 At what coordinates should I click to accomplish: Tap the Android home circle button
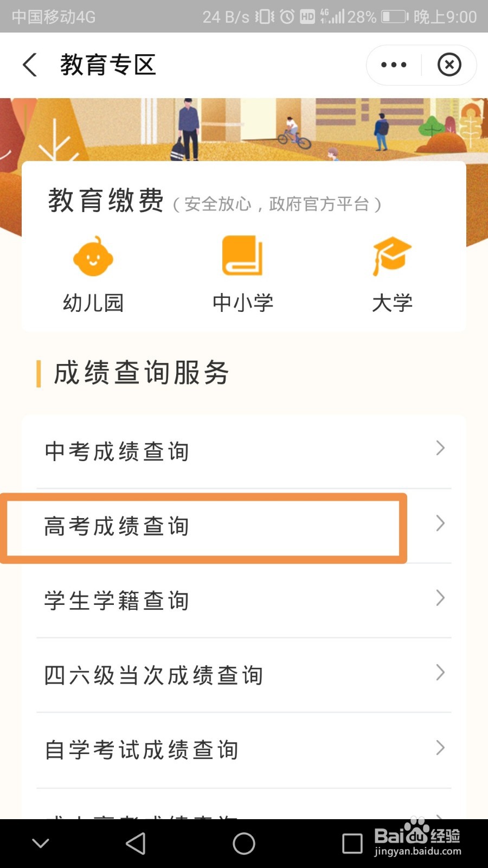coord(244,844)
